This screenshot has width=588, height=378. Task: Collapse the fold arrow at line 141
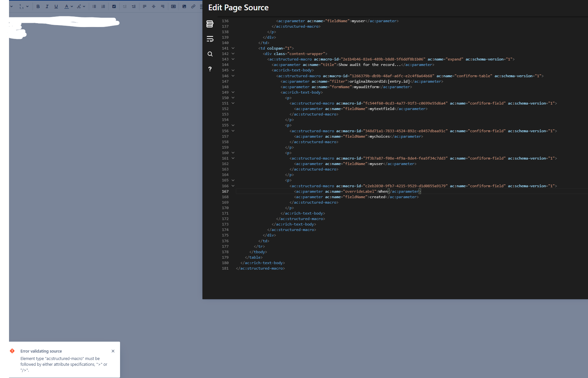[x=233, y=48]
